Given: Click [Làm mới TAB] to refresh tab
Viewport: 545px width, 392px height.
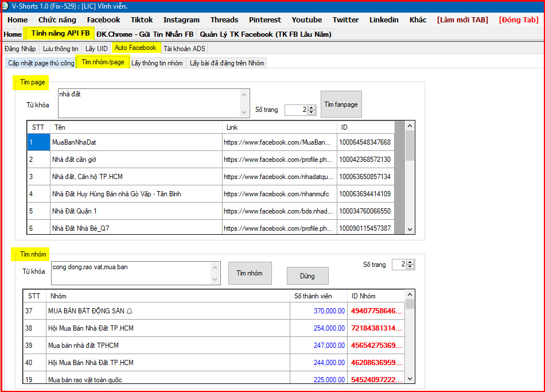Looking at the screenshot, I should (x=462, y=20).
